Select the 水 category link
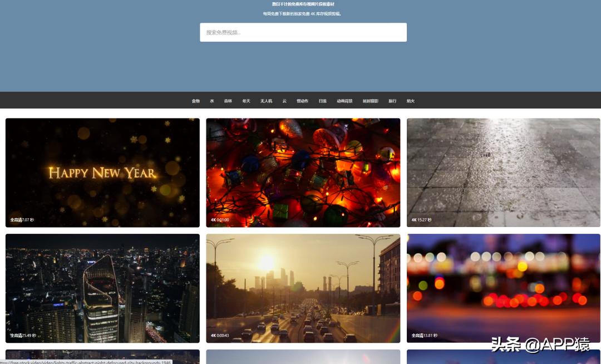Viewport: 601px width, 364px height. 212,101
